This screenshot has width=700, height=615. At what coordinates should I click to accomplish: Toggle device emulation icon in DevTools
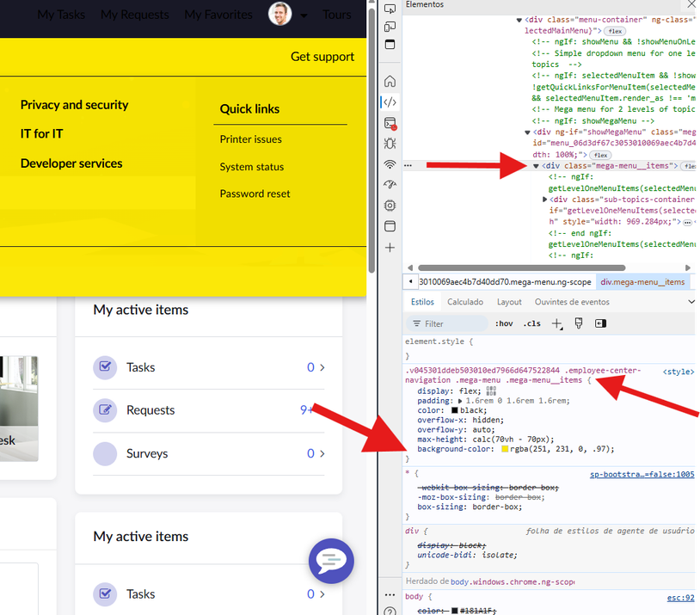[390, 27]
